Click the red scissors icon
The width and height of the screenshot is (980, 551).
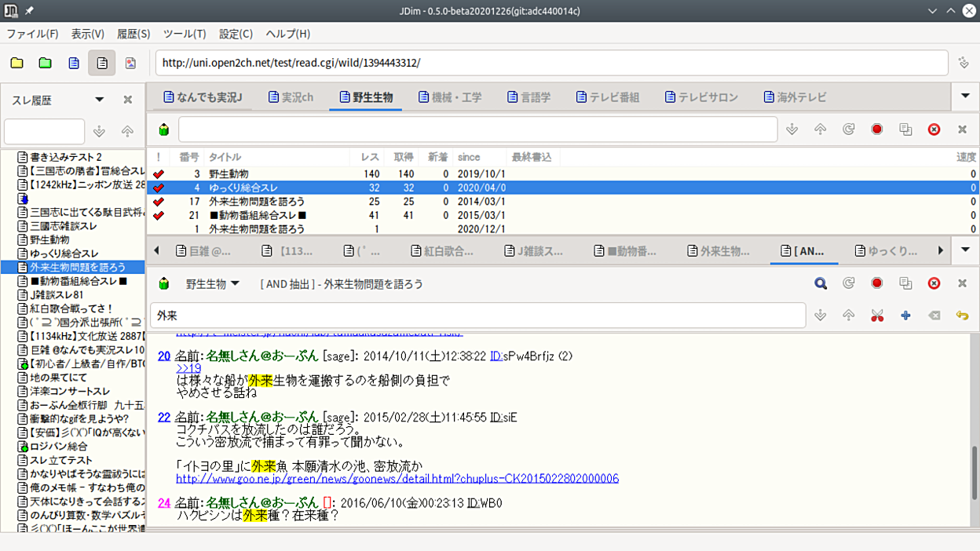click(877, 315)
